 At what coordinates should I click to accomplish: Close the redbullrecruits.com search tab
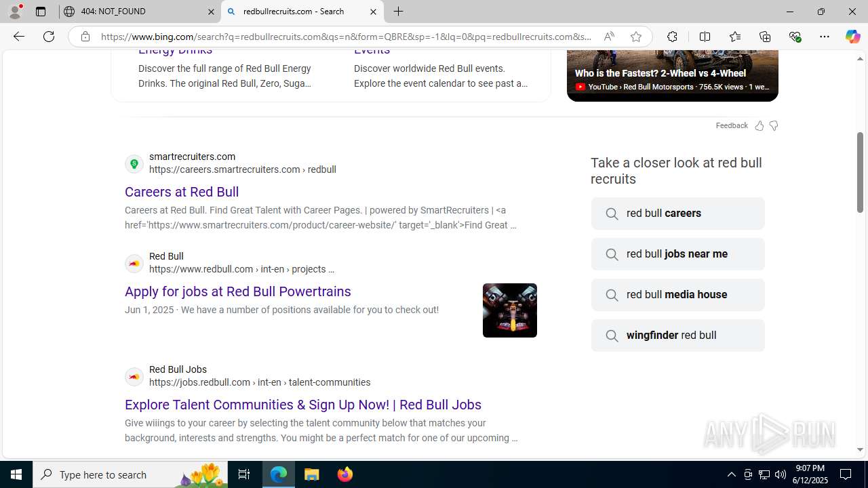point(373,12)
